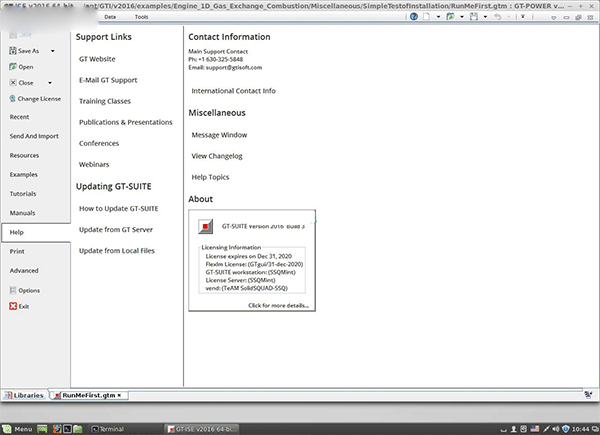The width and height of the screenshot is (600, 435).
Task: Expand the new document dropdown arrow
Action: click(438, 17)
